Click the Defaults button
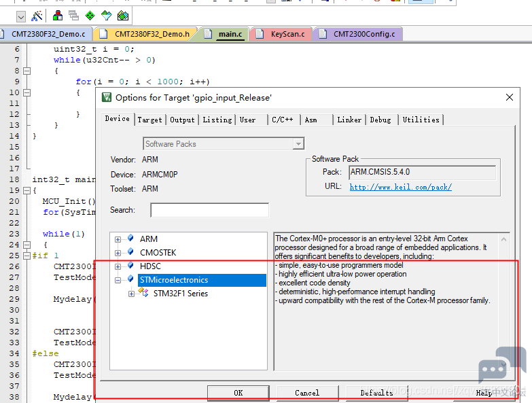The height and width of the screenshot is (403, 532). click(x=376, y=393)
